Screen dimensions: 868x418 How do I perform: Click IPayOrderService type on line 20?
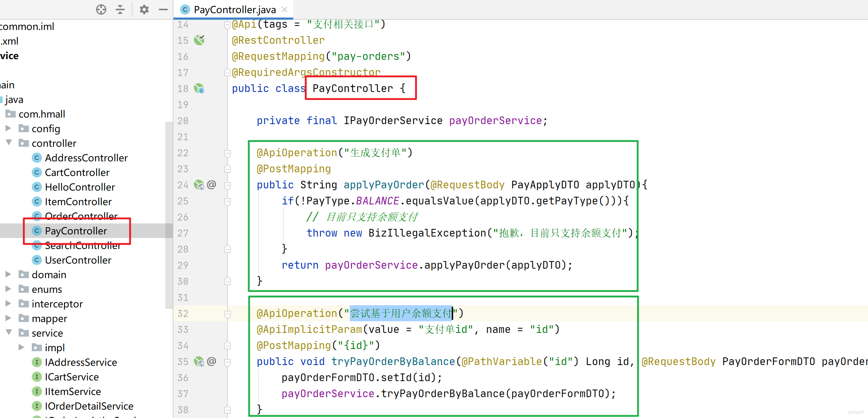pyautogui.click(x=393, y=120)
